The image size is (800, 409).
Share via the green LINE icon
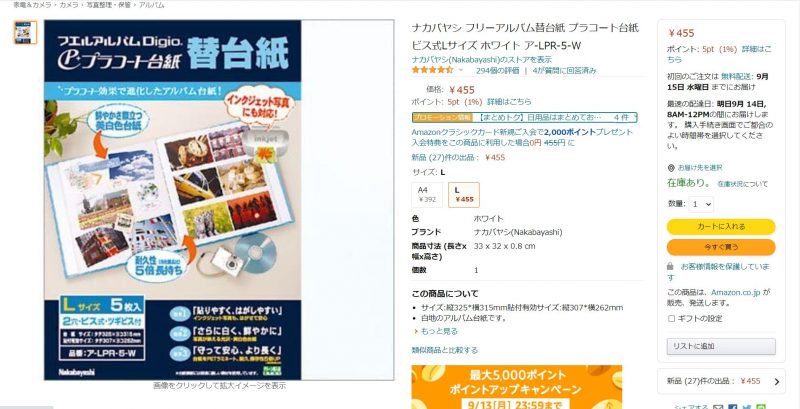[x=761, y=407]
